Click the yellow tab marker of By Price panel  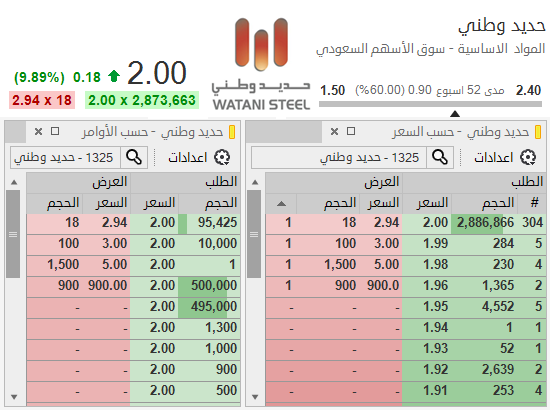538,132
